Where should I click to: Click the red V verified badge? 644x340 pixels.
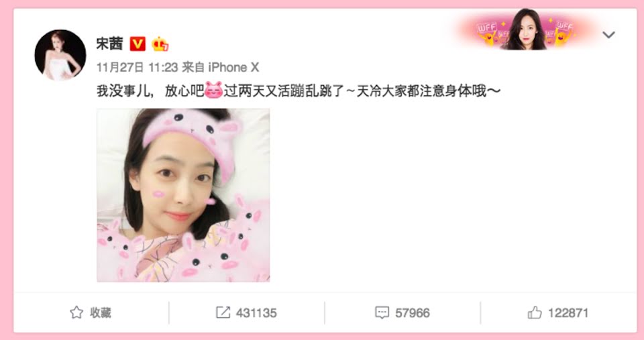[x=138, y=44]
